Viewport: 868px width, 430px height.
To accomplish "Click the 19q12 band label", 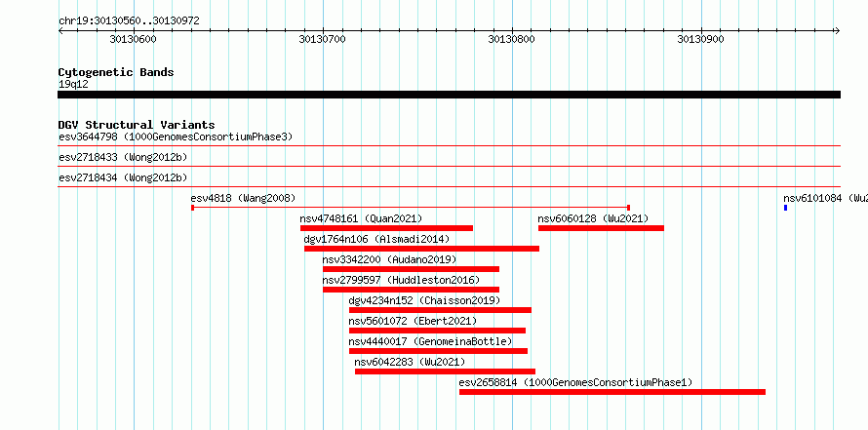I will [73, 84].
